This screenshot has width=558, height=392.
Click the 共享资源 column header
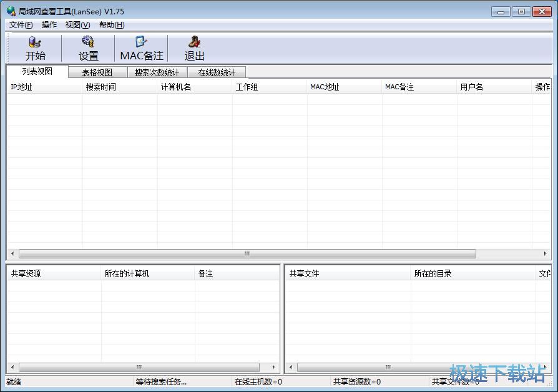click(x=54, y=273)
